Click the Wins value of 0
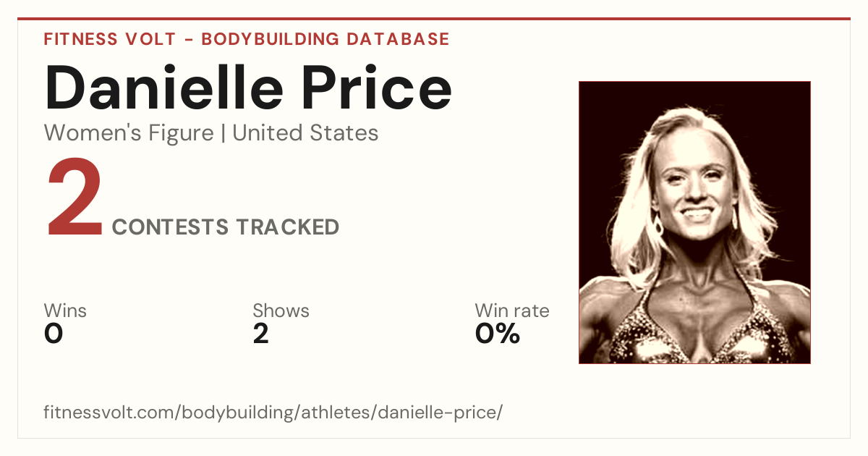The width and height of the screenshot is (868, 456). pos(54,334)
